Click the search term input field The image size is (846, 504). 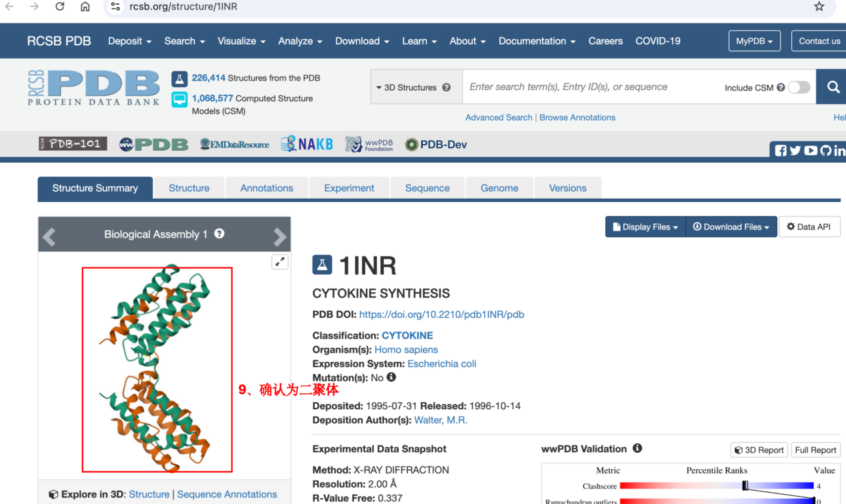coord(587,87)
